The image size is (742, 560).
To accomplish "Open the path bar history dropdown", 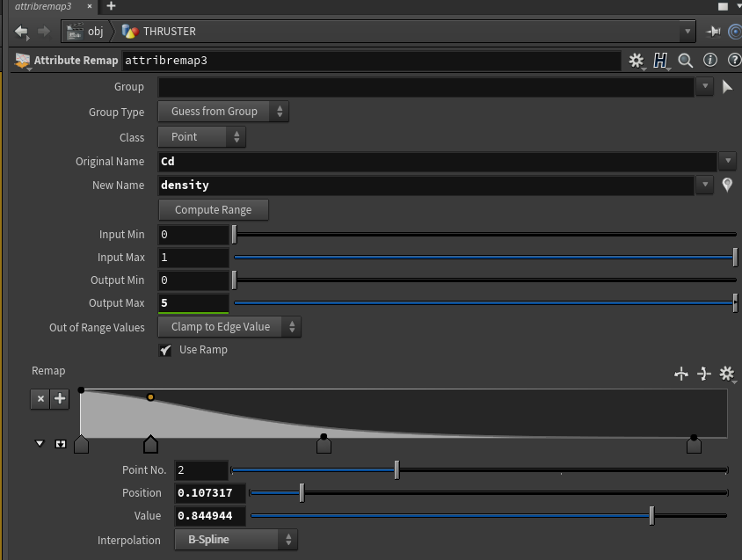I will (x=687, y=32).
